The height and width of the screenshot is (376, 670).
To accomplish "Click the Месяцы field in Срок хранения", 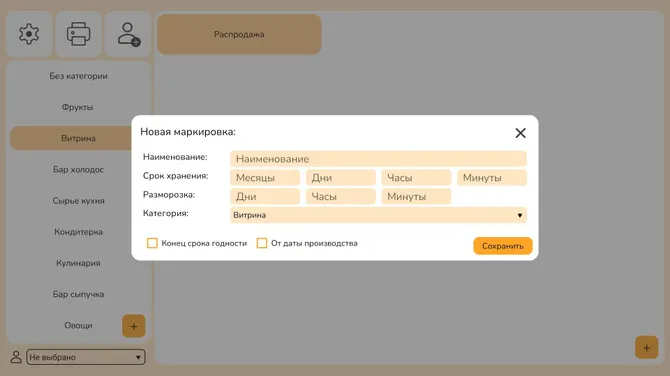I will pyautogui.click(x=265, y=177).
